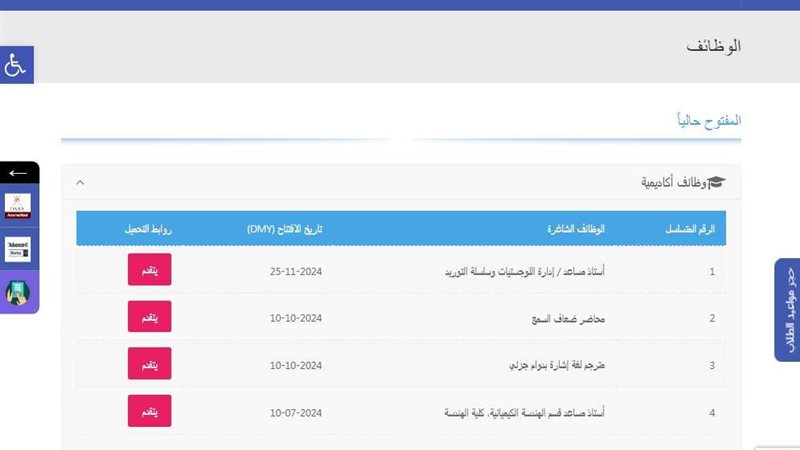Image resolution: width=800 pixels, height=450 pixels.
Task: Click the black left-arrow sidebar toggle
Action: coord(18,173)
